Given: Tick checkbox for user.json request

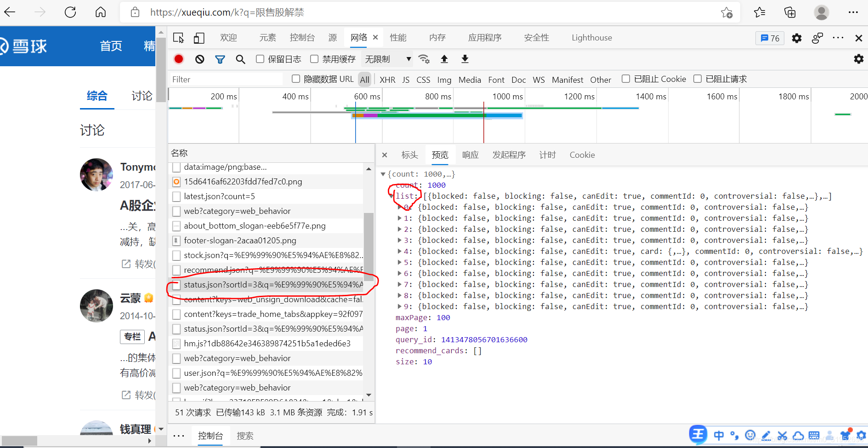Looking at the screenshot, I should 176,373.
